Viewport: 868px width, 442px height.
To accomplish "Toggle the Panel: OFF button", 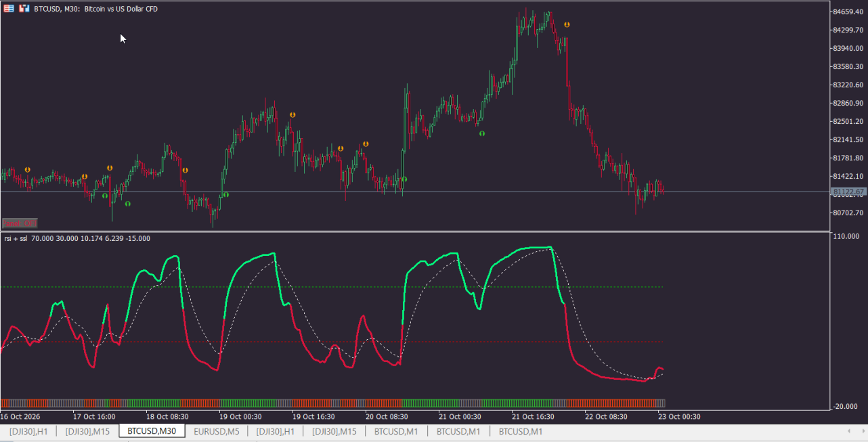I will pyautogui.click(x=20, y=223).
